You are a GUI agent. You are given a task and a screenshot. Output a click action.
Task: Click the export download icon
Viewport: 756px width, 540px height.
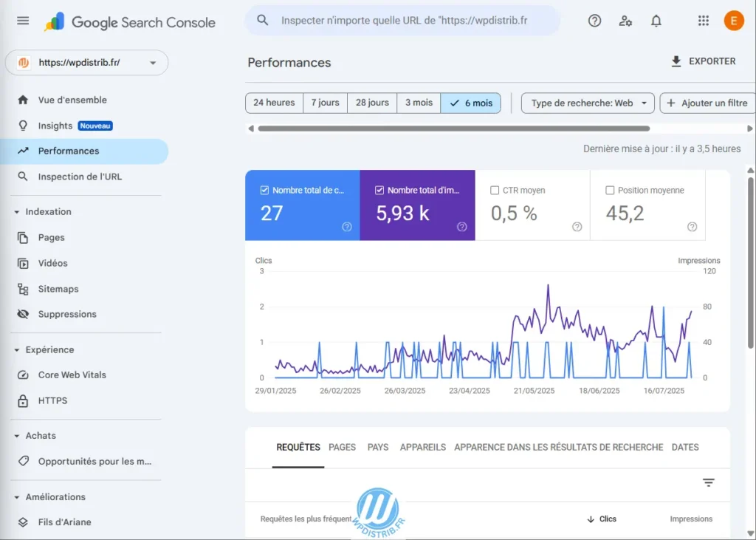coord(676,61)
